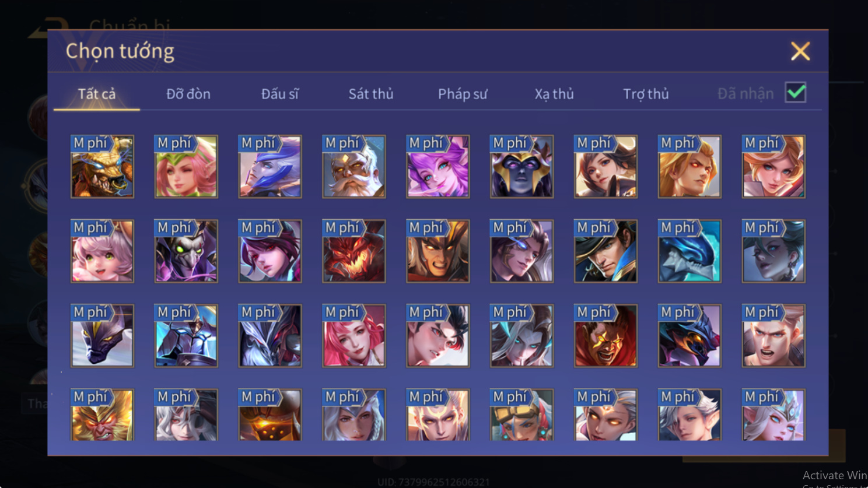Select the blue shark-headed hero
868x488 pixels.
click(x=689, y=251)
